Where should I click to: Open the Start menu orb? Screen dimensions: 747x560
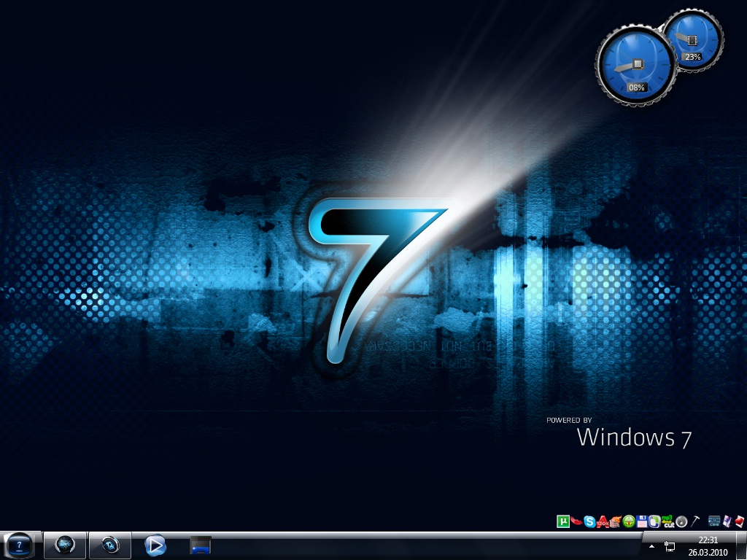click(19, 545)
